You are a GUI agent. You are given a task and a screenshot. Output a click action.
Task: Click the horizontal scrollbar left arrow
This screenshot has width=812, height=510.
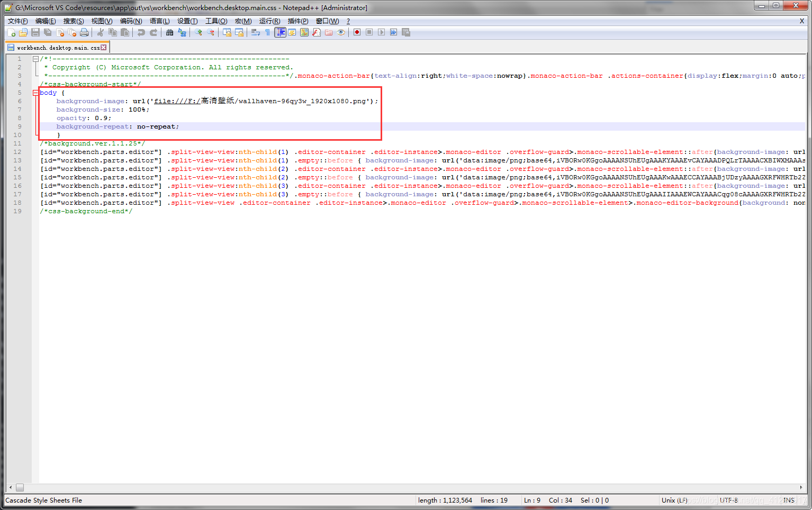(11, 487)
